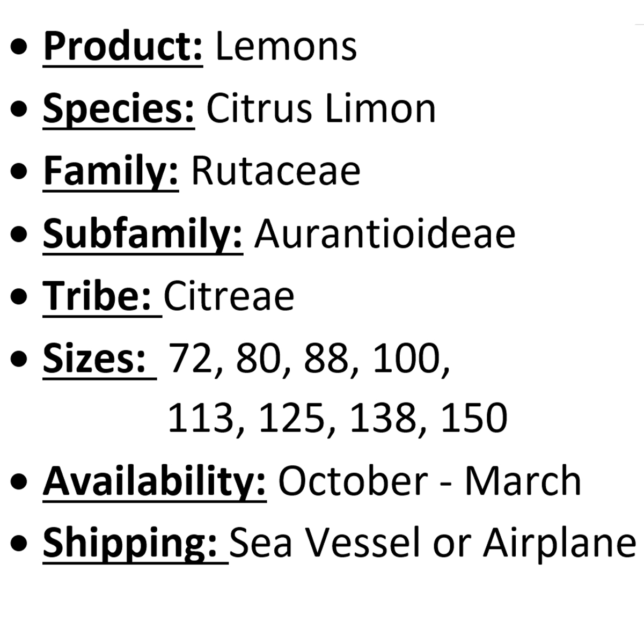Click the size value 72
Viewport: 644px width, 644px height.
tap(192, 359)
